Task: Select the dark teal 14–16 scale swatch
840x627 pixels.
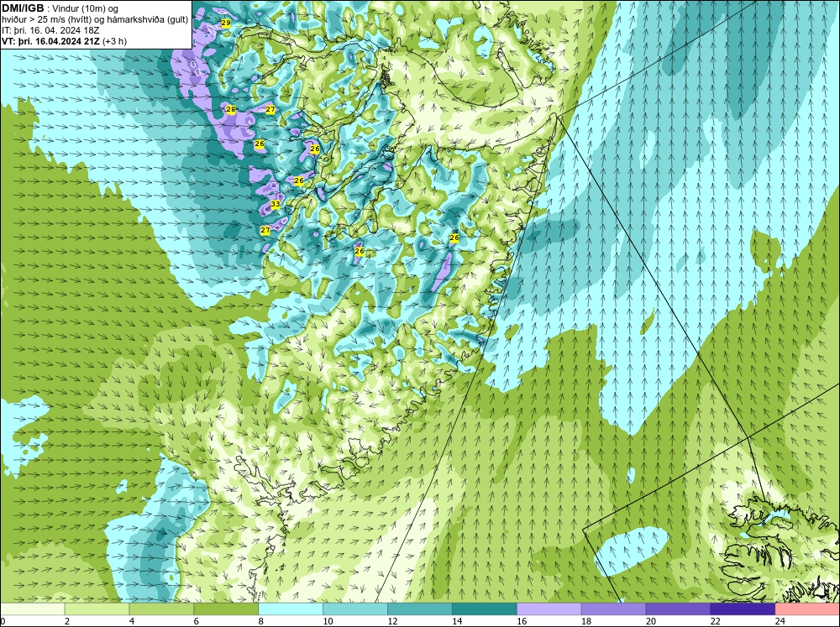Action: [x=485, y=609]
